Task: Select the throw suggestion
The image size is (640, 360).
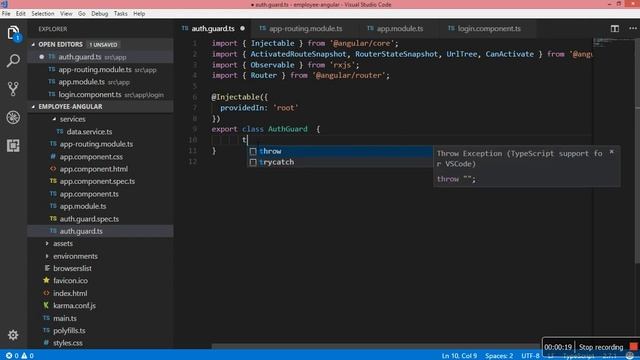Action: pos(340,151)
